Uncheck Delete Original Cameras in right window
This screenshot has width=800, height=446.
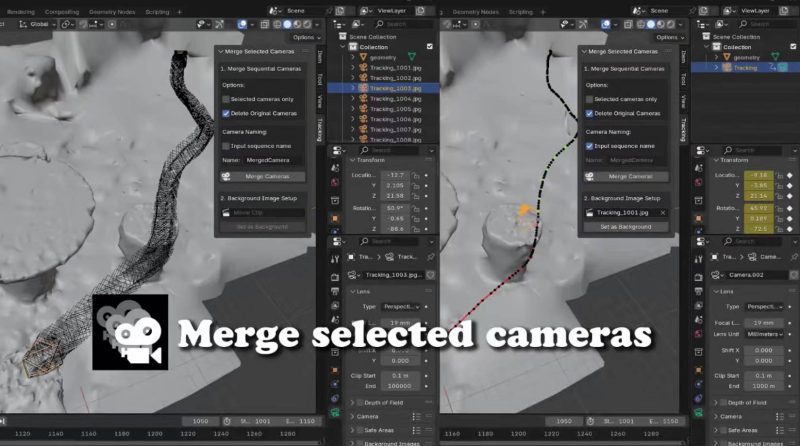click(x=589, y=113)
